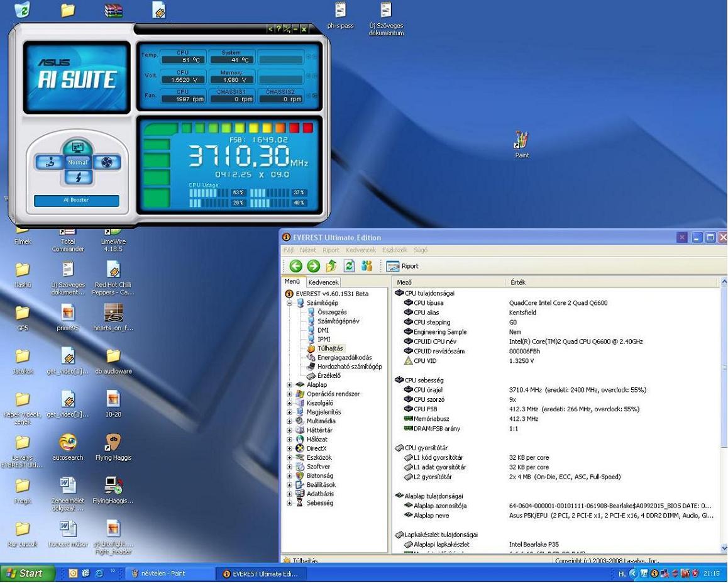Open the prime95 desktop icon
The width and height of the screenshot is (728, 583).
tap(68, 318)
